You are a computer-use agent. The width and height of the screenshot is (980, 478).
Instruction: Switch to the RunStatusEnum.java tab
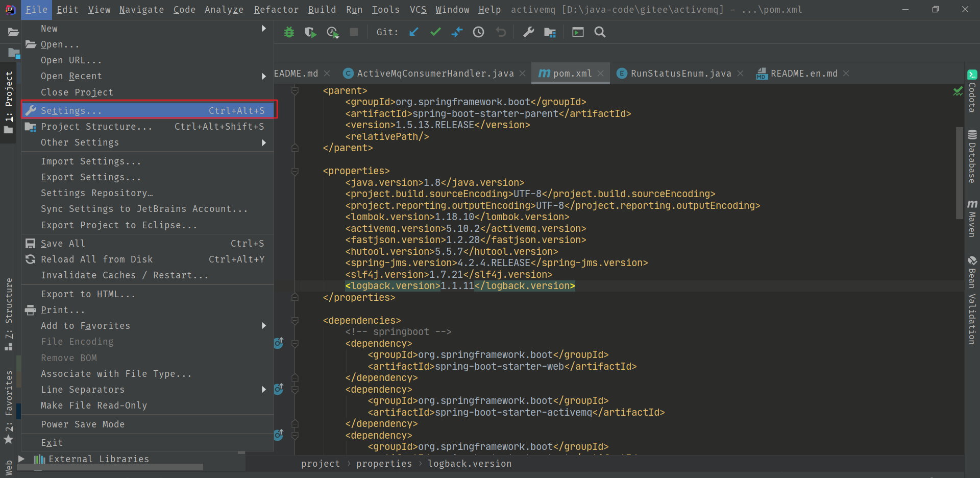tap(680, 73)
